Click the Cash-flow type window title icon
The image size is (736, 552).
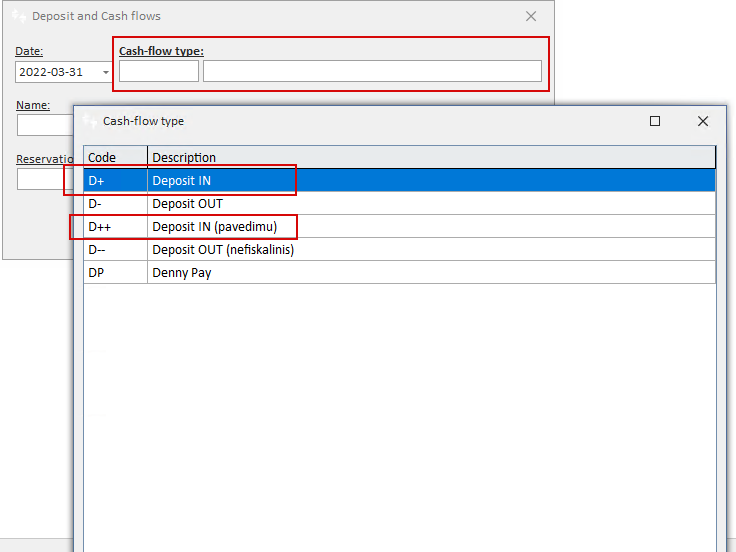(x=90, y=121)
